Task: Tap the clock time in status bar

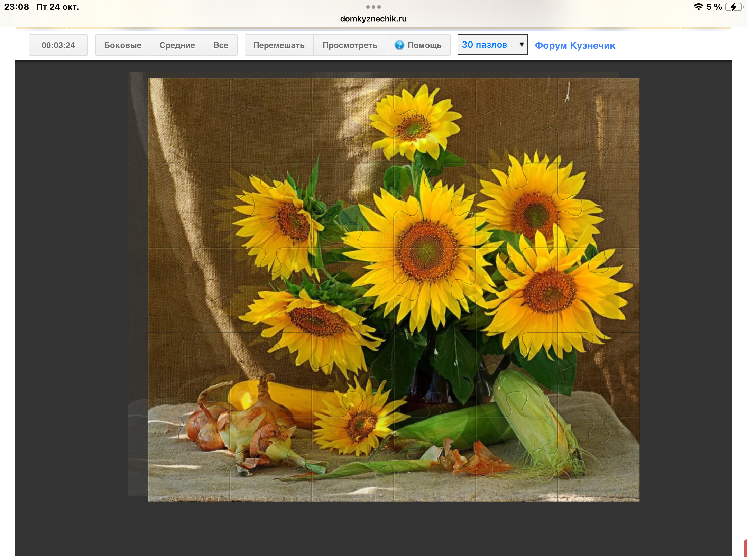Action: coord(17,7)
